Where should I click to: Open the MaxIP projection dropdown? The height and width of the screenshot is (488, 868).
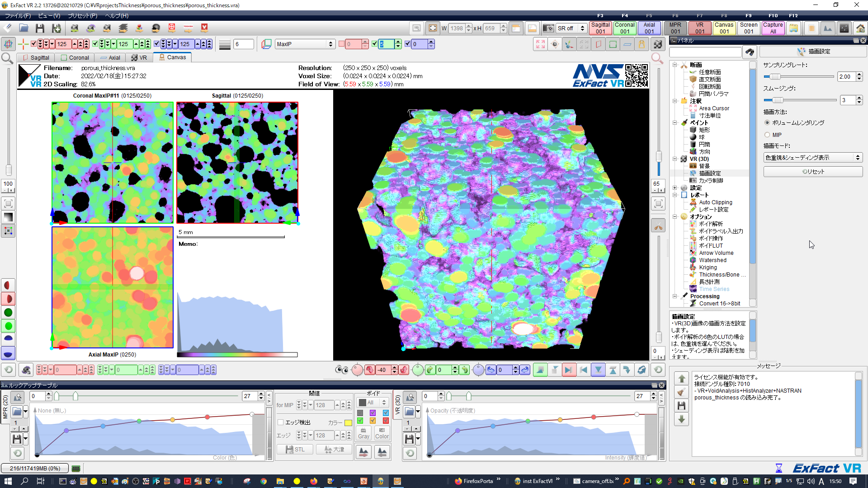305,44
